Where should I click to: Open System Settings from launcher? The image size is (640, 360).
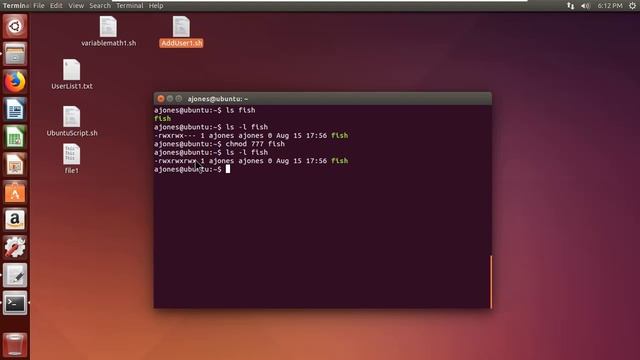pos(15,247)
